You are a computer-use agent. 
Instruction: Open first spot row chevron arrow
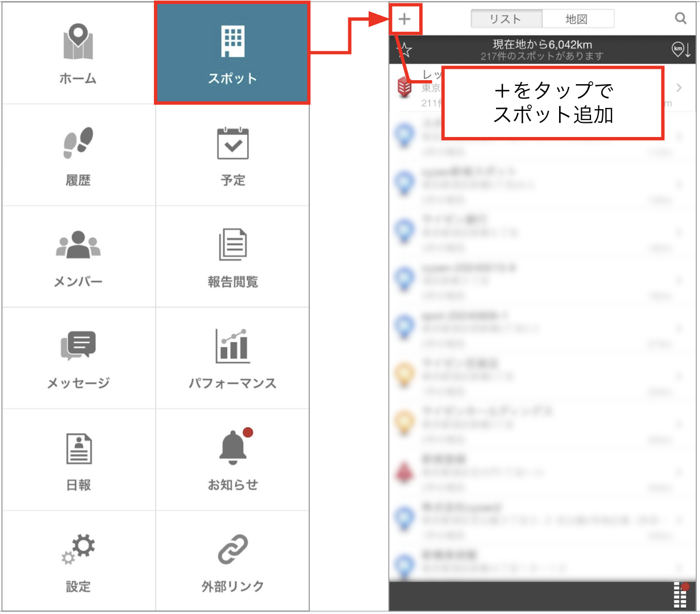coord(679,88)
